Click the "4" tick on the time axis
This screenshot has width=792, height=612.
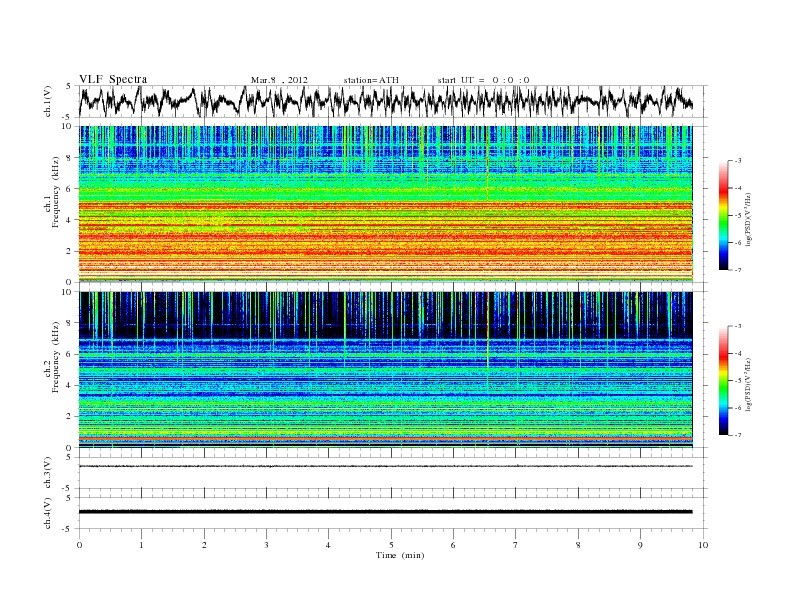click(x=328, y=545)
